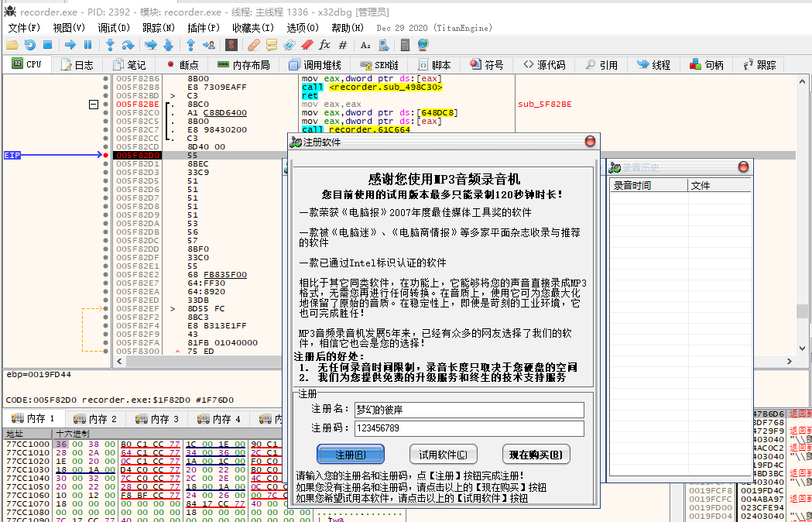Open the 文件(F) menu
Image resolution: width=812 pixels, height=522 pixels.
(x=24, y=28)
